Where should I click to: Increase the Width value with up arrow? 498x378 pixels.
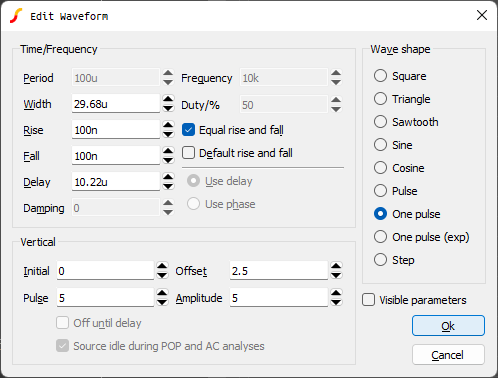tap(168, 99)
